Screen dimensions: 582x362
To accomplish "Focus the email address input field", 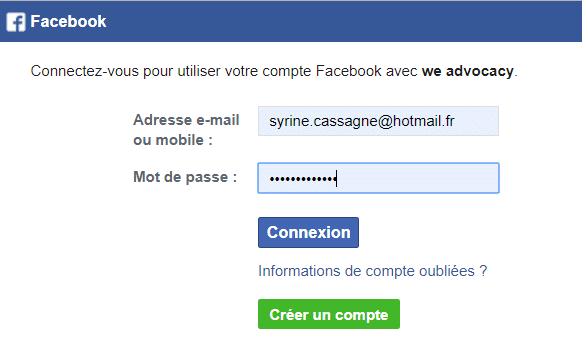I will click(x=378, y=121).
